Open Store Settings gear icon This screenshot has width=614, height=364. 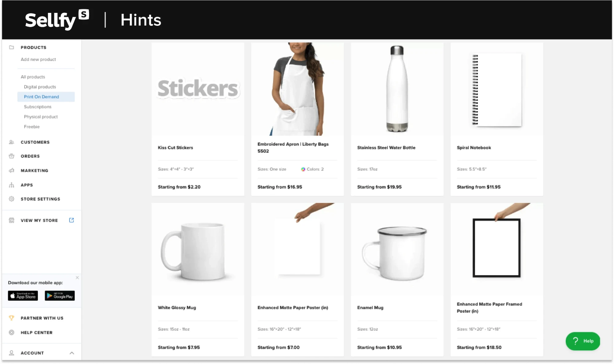tap(12, 199)
